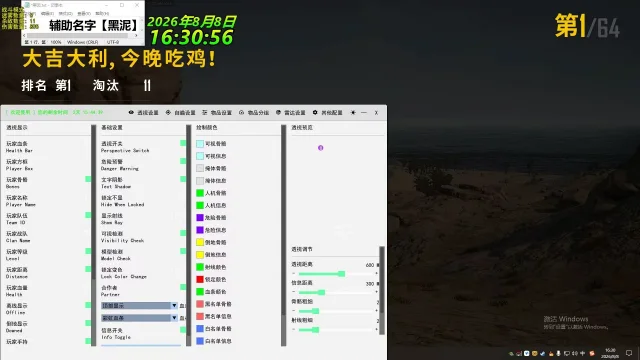Open the 射线颜色 color swatch

tap(200, 267)
